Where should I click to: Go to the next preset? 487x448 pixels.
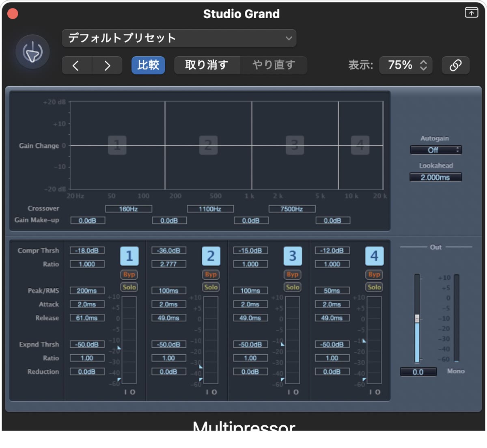pyautogui.click(x=107, y=65)
